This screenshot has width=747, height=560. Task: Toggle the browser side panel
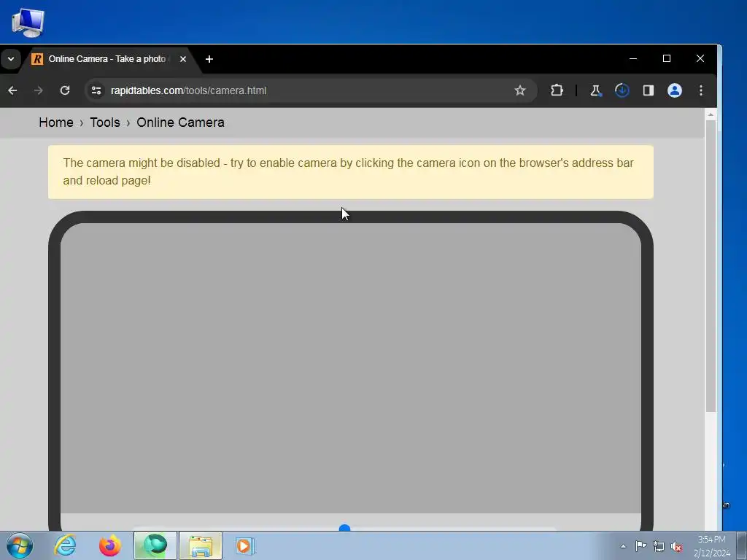click(649, 90)
